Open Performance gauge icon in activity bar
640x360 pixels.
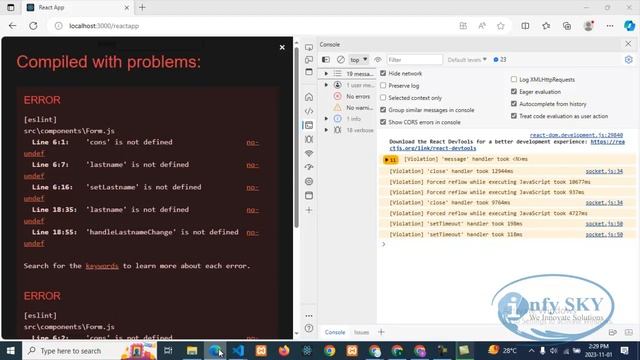(x=309, y=167)
